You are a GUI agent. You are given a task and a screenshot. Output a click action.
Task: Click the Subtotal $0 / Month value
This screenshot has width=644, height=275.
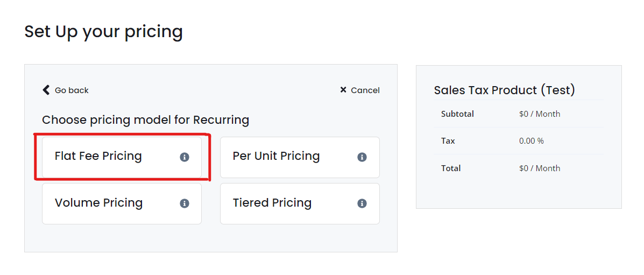pyautogui.click(x=539, y=114)
